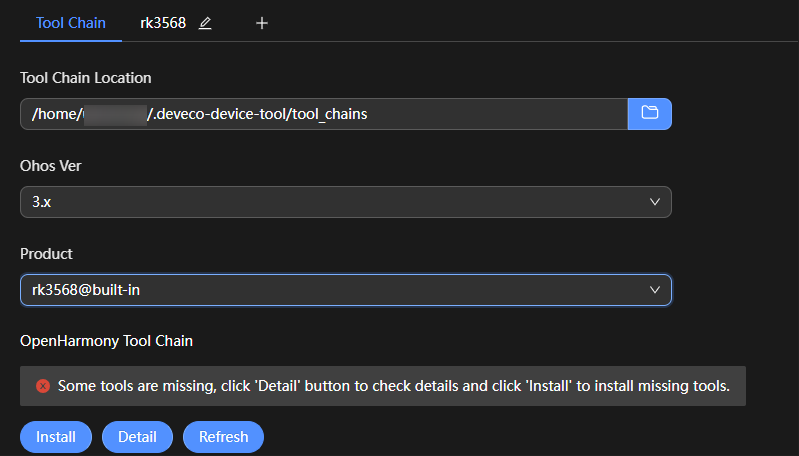Open the Ohos Ver 3.x combo box
This screenshot has height=456, width=799.
[345, 201]
